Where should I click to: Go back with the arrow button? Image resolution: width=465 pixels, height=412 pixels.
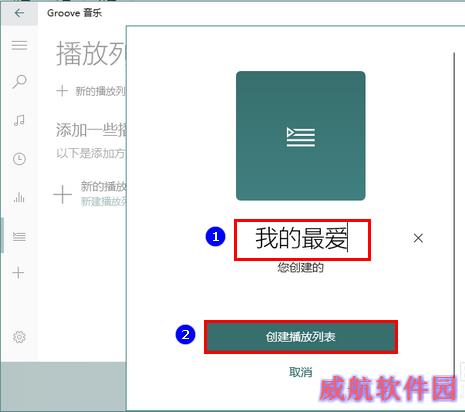pos(19,13)
